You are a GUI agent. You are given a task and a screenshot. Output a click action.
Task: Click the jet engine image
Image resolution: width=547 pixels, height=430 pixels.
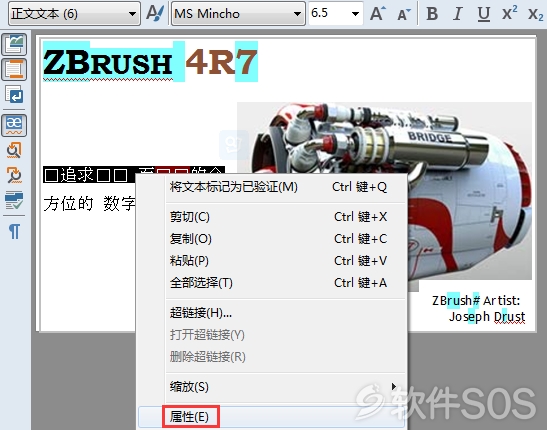[384, 191]
